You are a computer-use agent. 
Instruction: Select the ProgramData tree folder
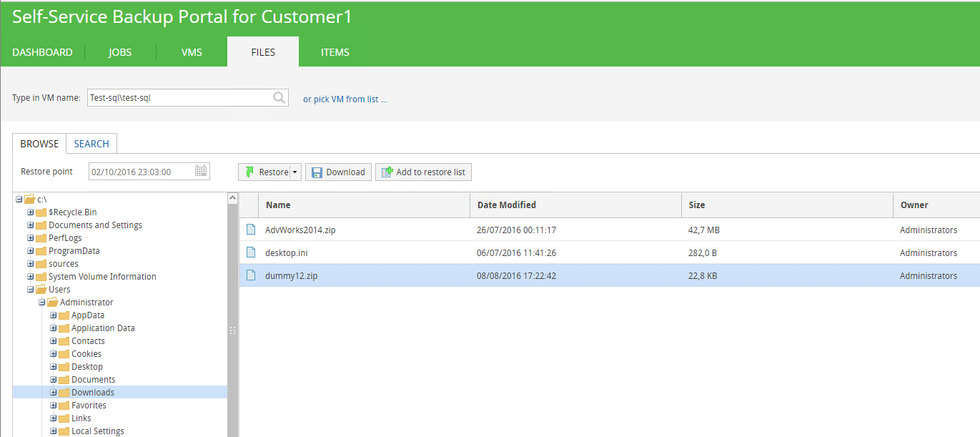[x=74, y=251]
